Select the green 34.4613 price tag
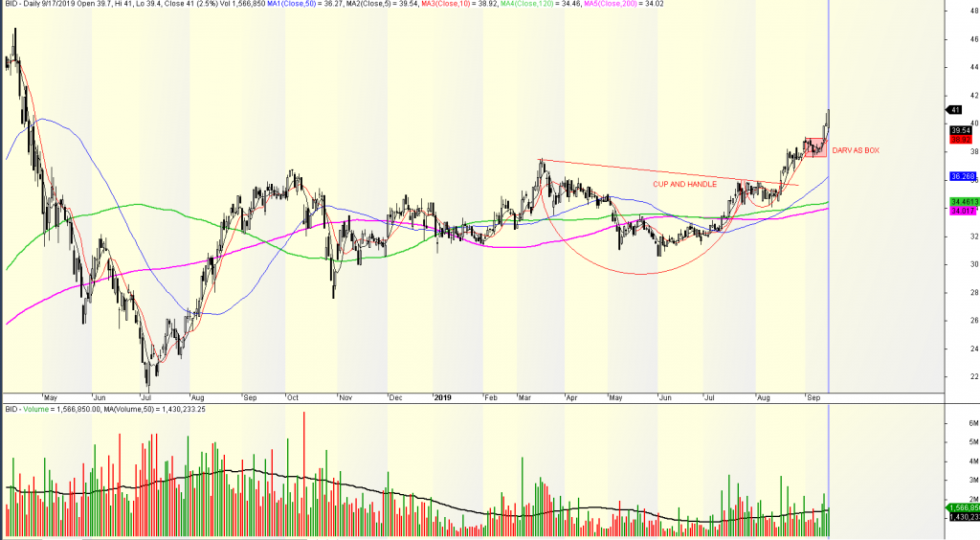 pos(961,202)
